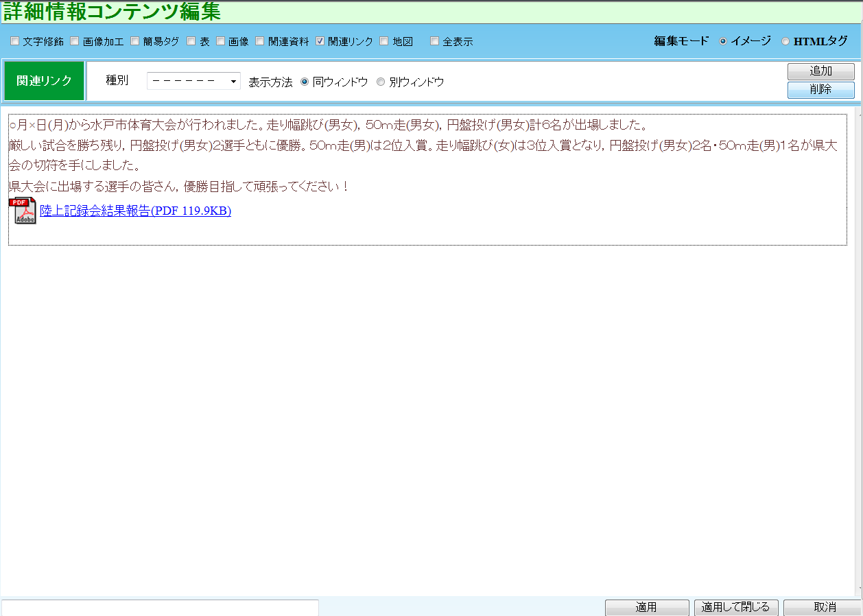Click the green 関連リンク panel label
This screenshot has height=616, width=863.
(44, 81)
